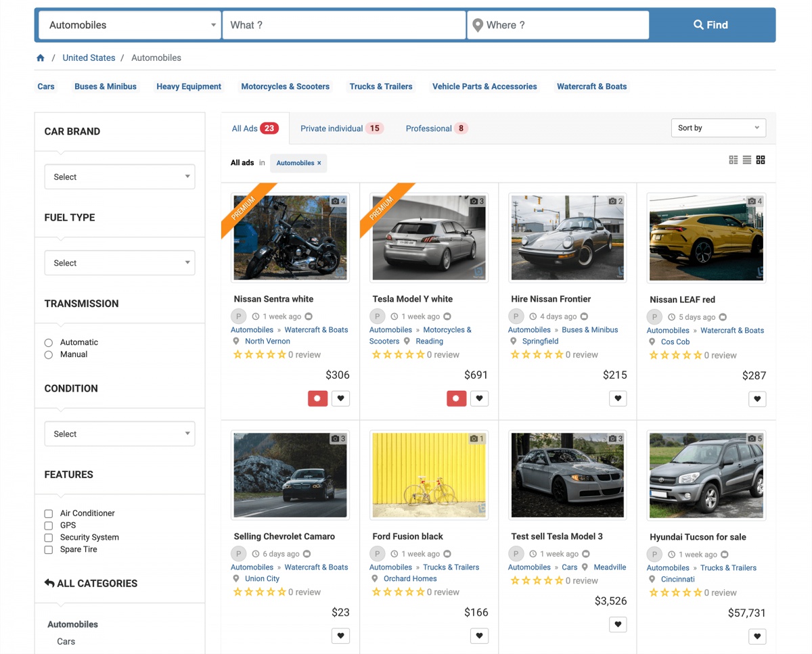Open the Car Brand select dropdown
Viewport: 812px width, 654px height.
tap(120, 177)
